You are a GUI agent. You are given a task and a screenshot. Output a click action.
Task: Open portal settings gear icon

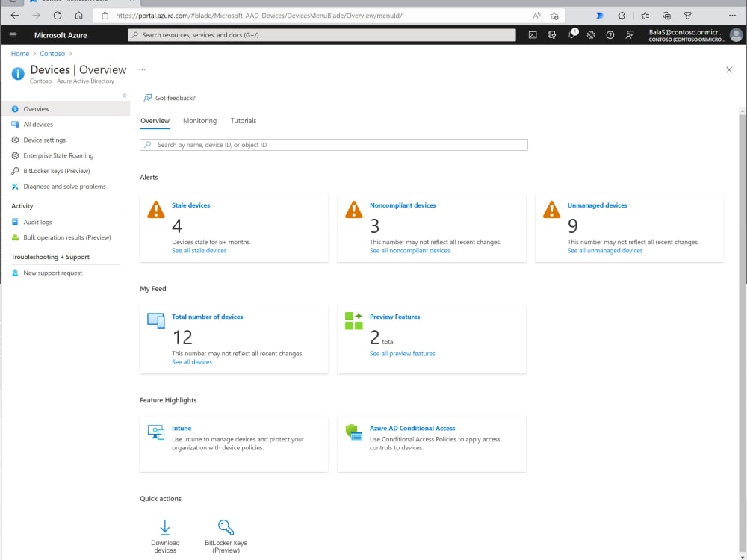tap(591, 35)
